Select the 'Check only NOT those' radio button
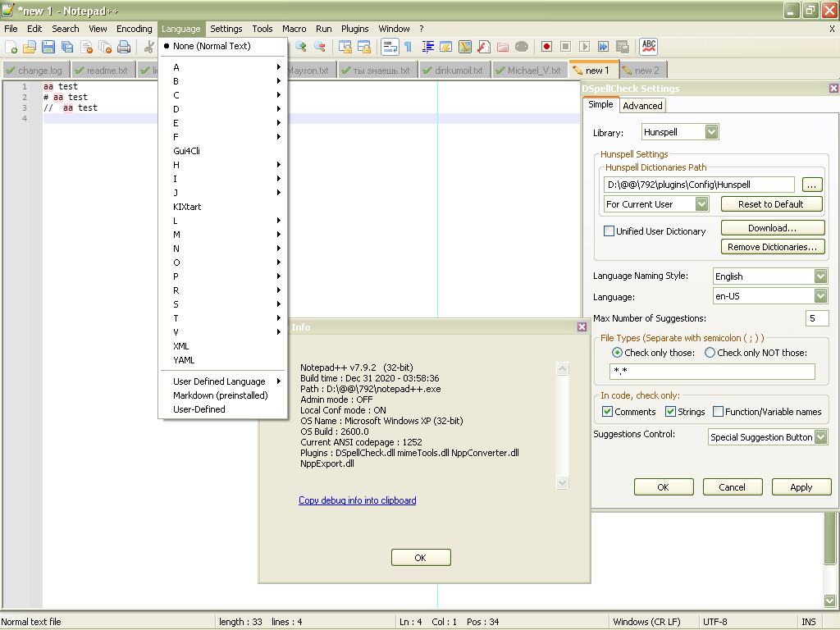Viewport: 840px width, 630px height. 710,353
